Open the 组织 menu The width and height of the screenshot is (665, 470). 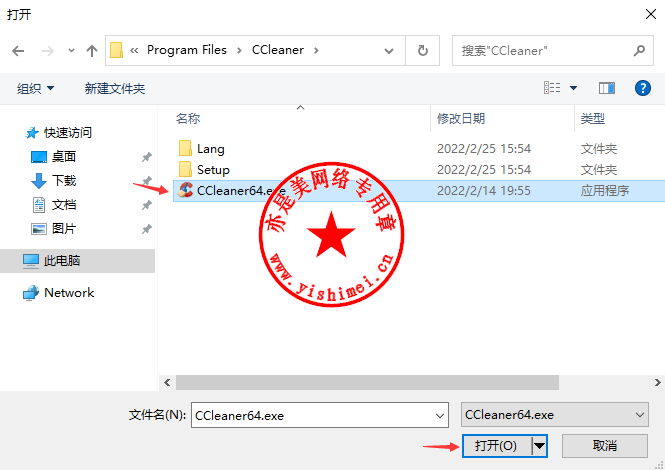coord(35,88)
